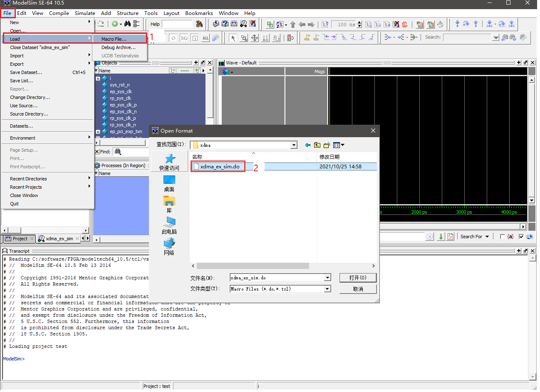Select sys_rst_n signal in Objects
This screenshot has height=392, width=540.
(120, 85)
